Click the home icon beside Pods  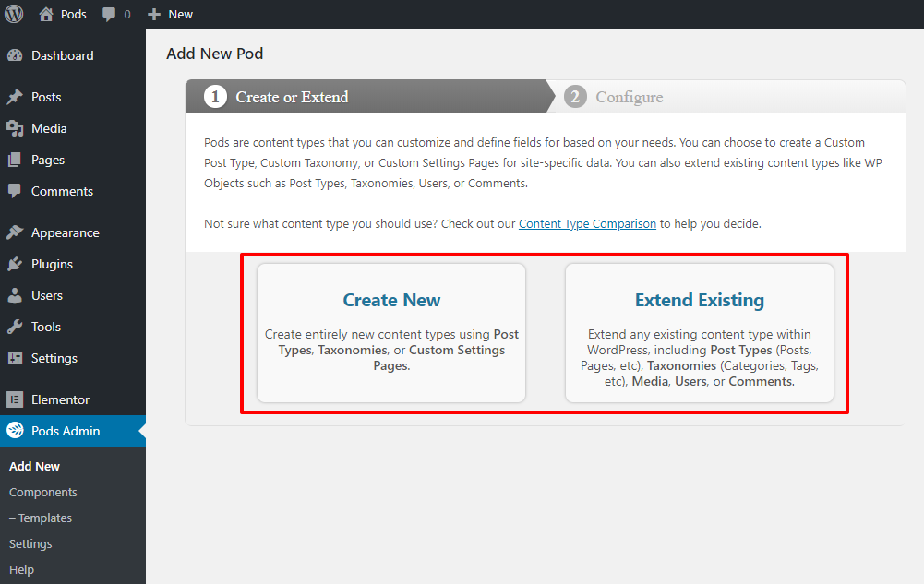click(46, 14)
